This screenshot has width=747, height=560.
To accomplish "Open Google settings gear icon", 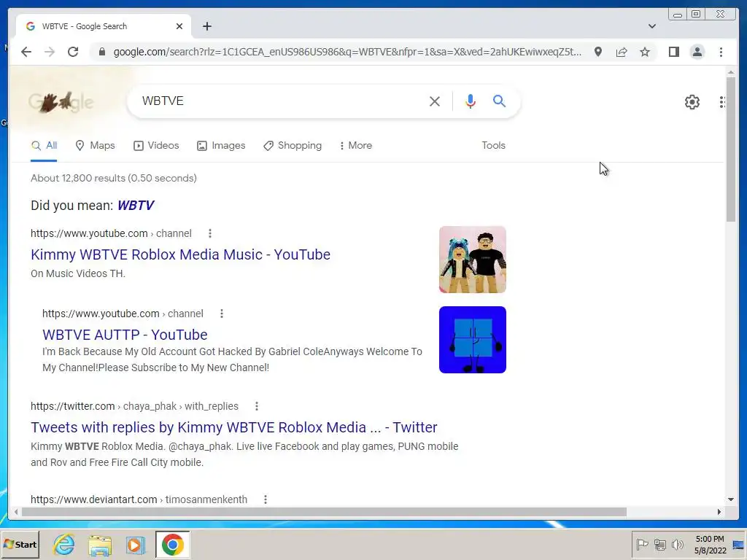I will [x=692, y=102].
